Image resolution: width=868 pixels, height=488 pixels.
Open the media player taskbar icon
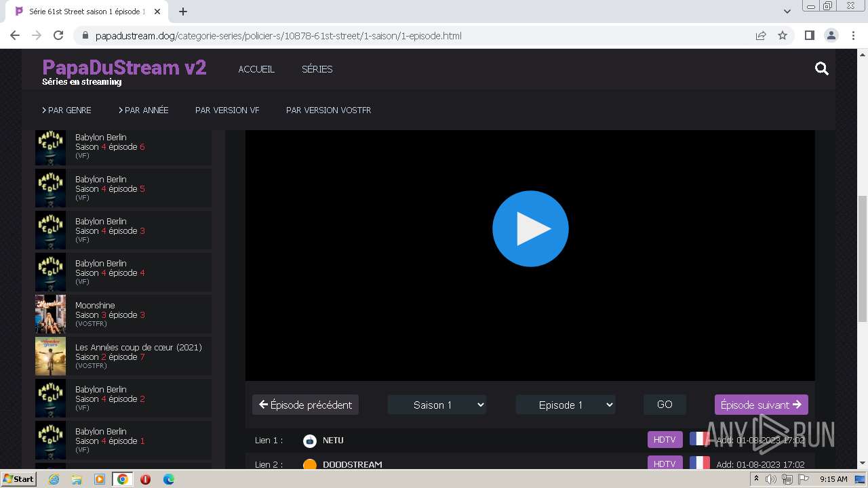pos(100,479)
